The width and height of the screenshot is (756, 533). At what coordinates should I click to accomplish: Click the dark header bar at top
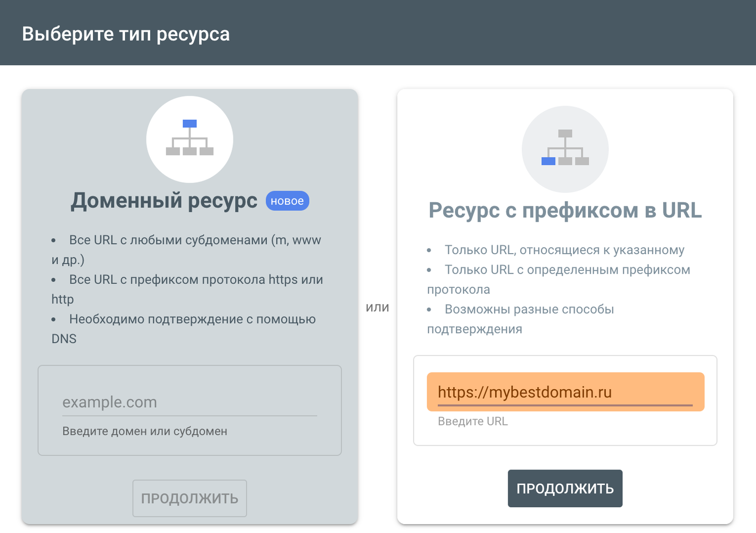(x=472, y=33)
